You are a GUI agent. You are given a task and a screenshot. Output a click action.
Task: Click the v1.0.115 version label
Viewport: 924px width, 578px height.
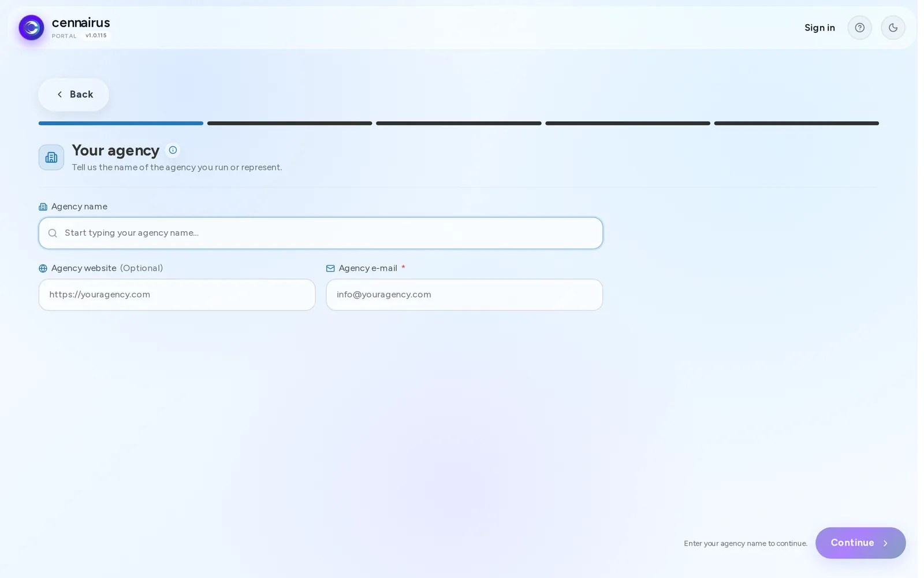tap(96, 36)
